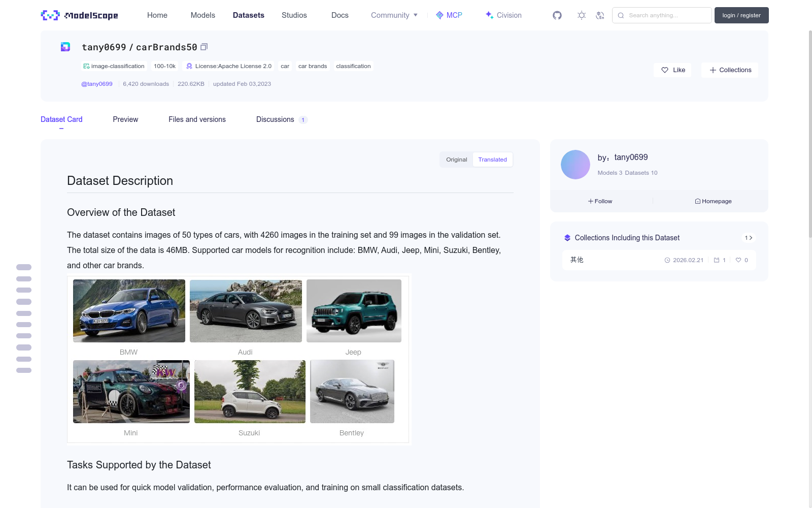The width and height of the screenshot is (812, 508).
Task: Click the heart icon in 其他 collection
Action: pyautogui.click(x=738, y=260)
